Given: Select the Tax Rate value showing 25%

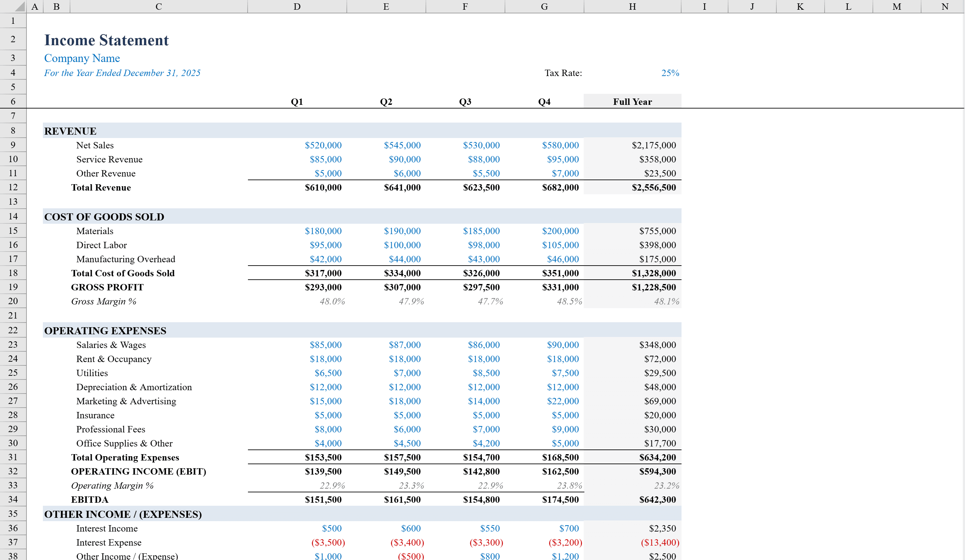Looking at the screenshot, I should click(670, 73).
